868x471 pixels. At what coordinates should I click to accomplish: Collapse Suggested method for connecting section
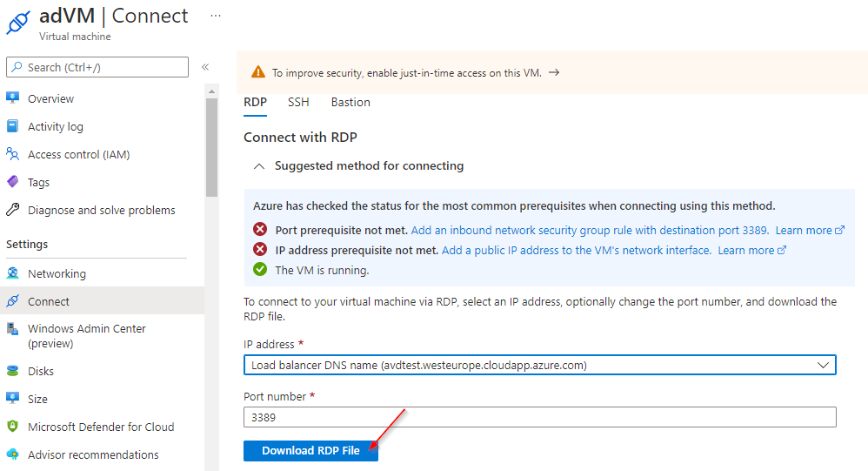(x=259, y=166)
